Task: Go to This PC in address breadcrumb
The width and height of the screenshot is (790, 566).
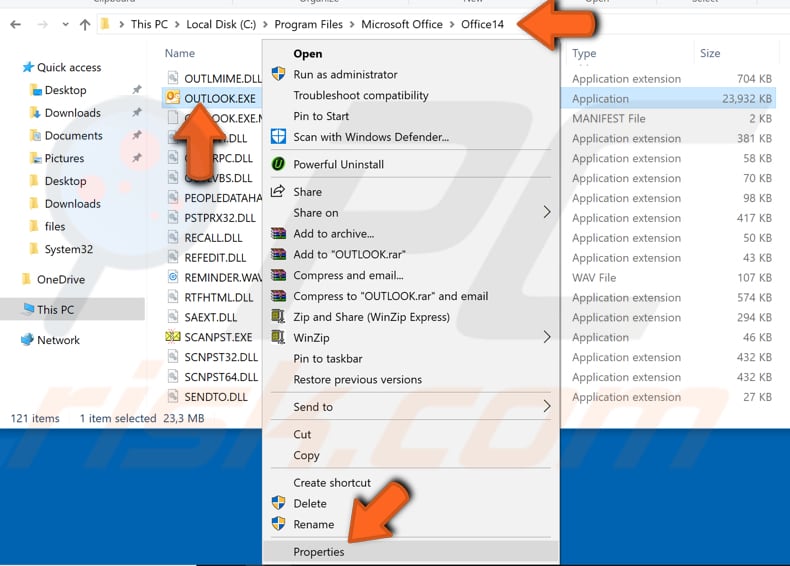Action: [x=149, y=24]
